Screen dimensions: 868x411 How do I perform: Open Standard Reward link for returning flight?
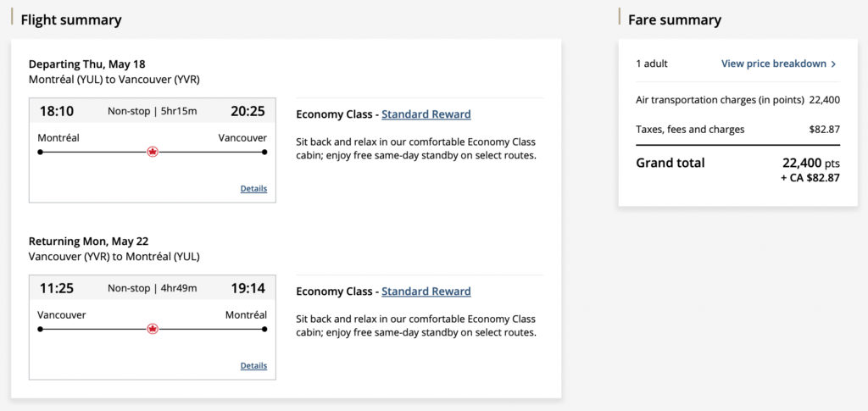click(x=426, y=292)
